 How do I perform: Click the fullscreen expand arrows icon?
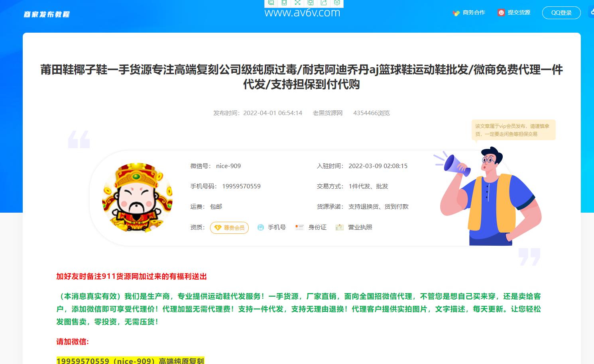pos(297,3)
